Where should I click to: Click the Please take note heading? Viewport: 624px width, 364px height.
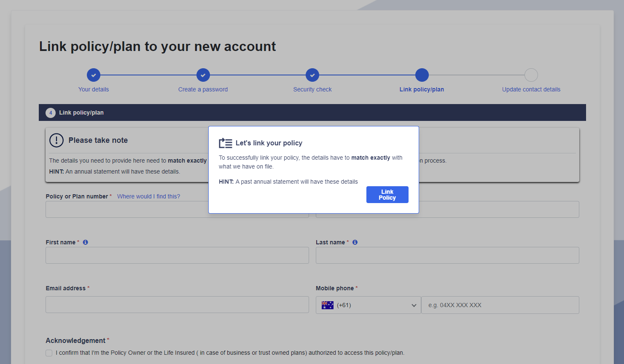[98, 140]
